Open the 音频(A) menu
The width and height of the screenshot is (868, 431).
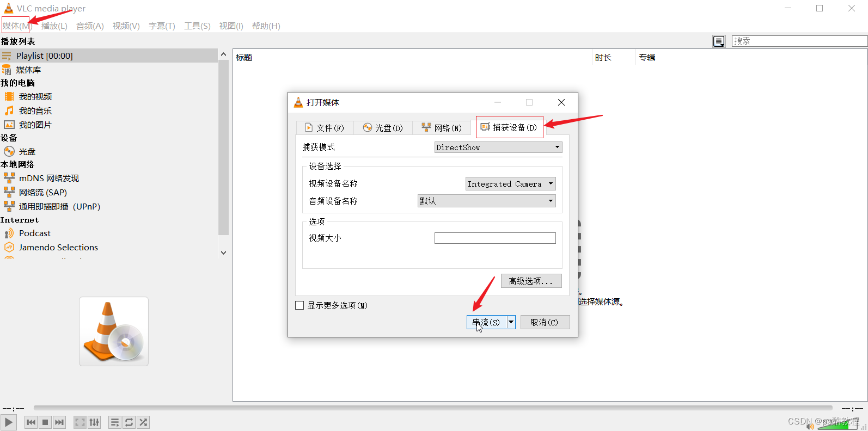[x=90, y=26]
